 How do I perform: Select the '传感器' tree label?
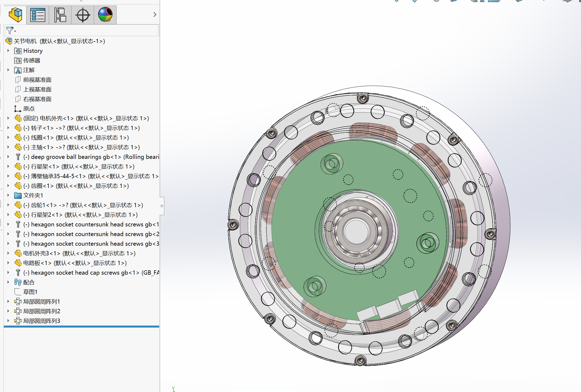click(32, 61)
